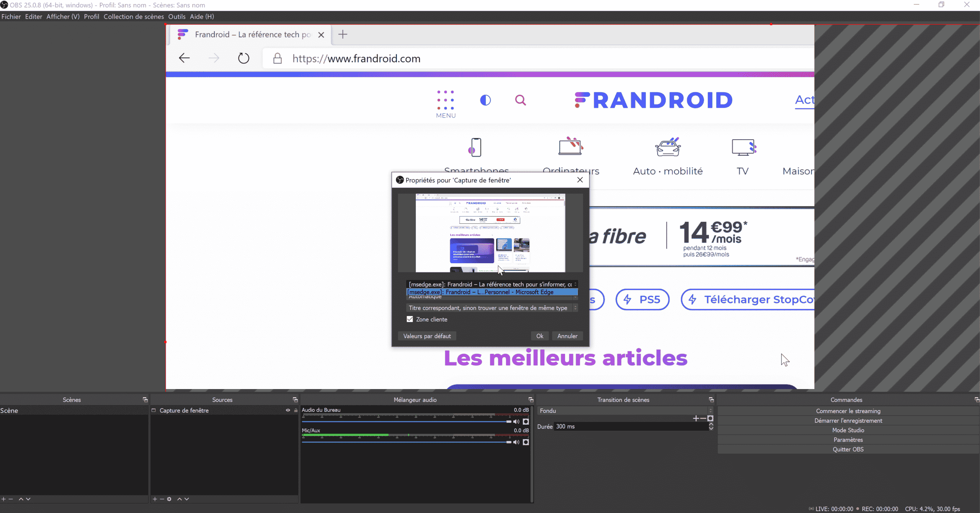This screenshot has width=980, height=513.
Task: Uncheck the Zone cliente checkbox
Action: [410, 319]
